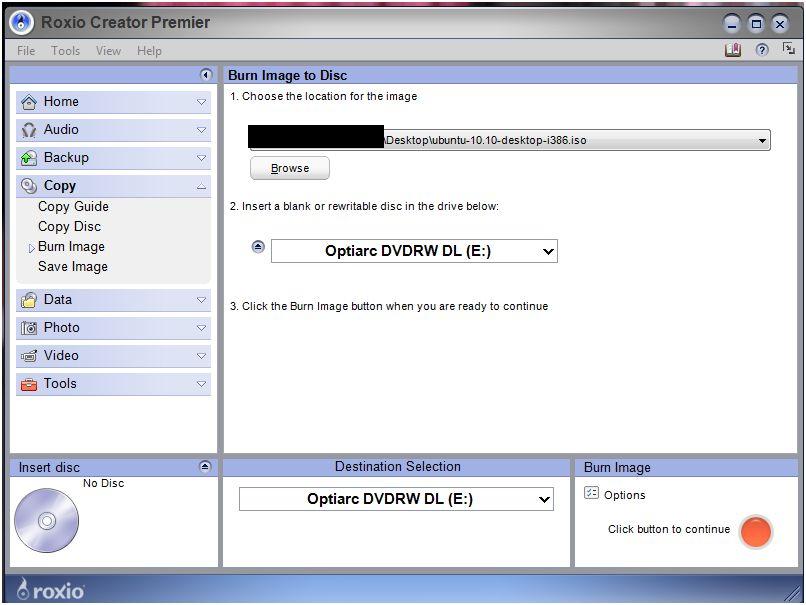Click the "Insert disc" panel header text
This screenshot has height=605, width=806.
click(49, 467)
